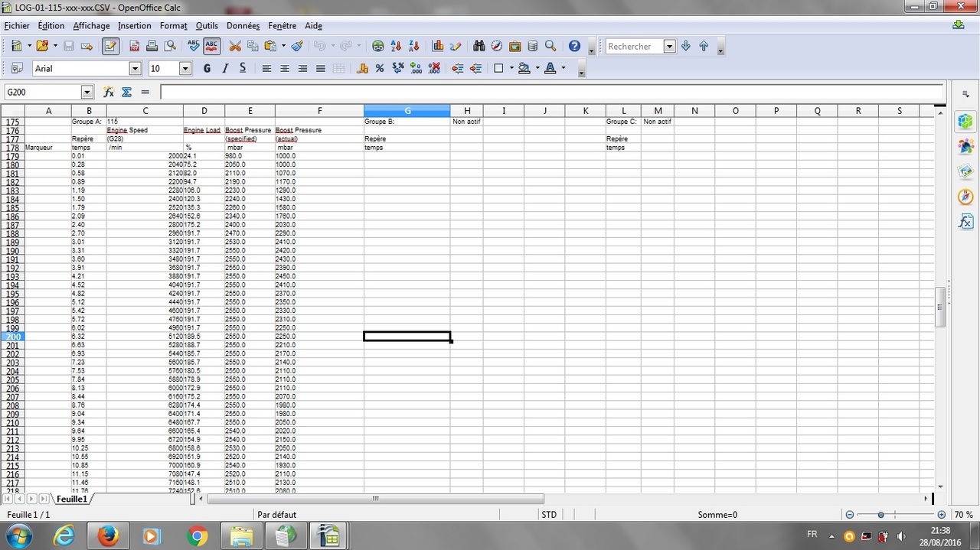Apply percent number format
The image size is (980, 550).
[380, 68]
